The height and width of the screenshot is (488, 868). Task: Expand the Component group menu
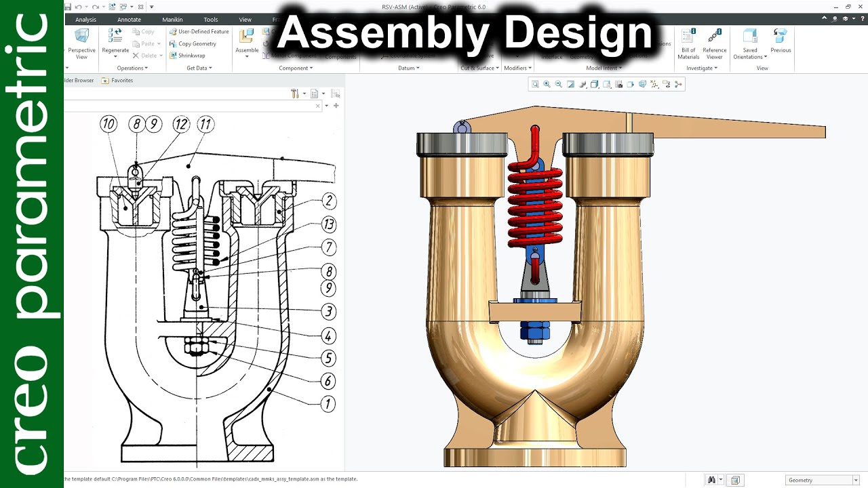296,68
